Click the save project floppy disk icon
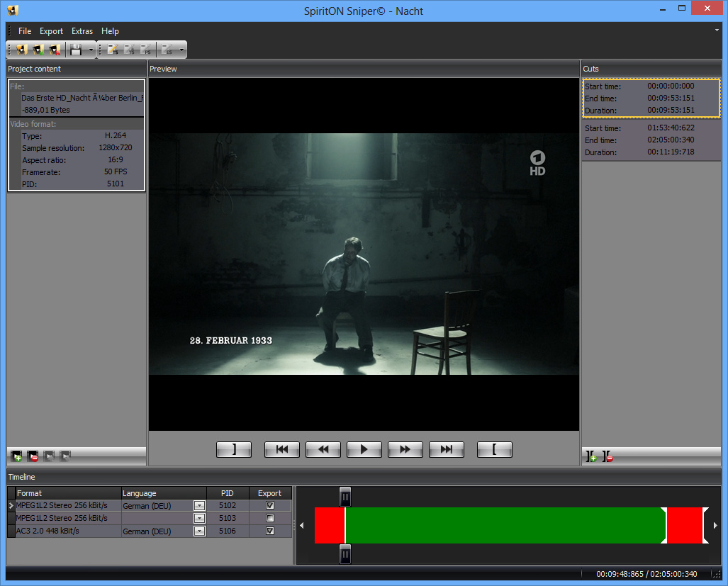 [x=76, y=50]
